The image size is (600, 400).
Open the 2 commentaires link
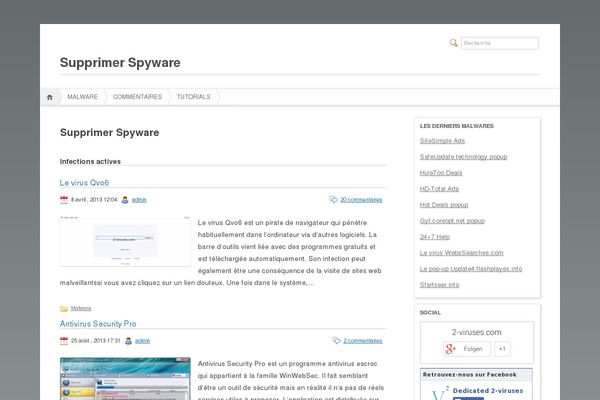click(363, 341)
